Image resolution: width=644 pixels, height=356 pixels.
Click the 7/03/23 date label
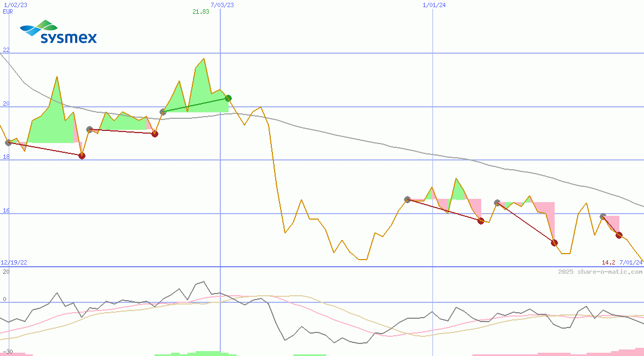click(x=222, y=5)
